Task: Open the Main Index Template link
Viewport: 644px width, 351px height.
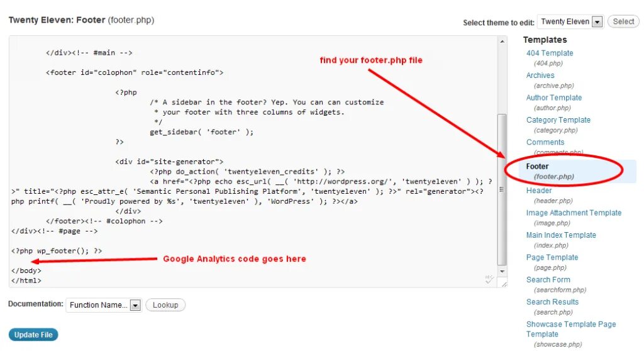Action: (x=561, y=235)
